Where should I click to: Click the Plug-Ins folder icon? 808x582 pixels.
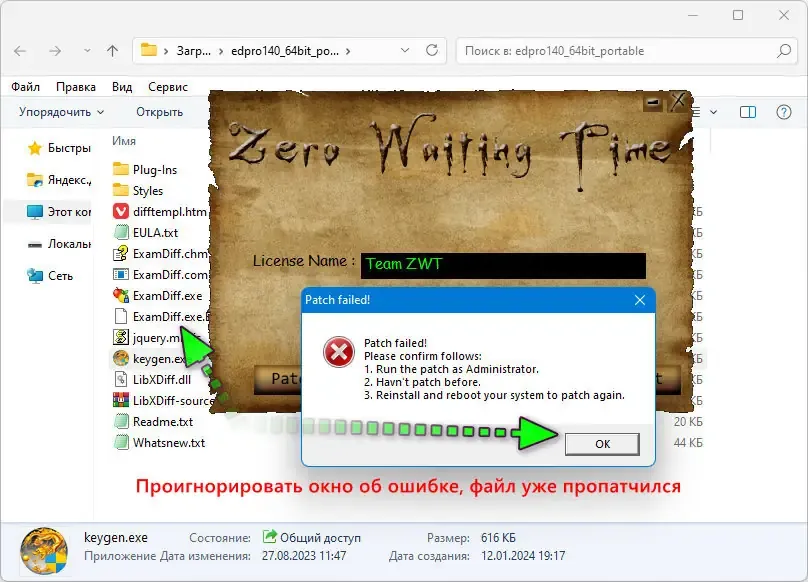tap(121, 169)
